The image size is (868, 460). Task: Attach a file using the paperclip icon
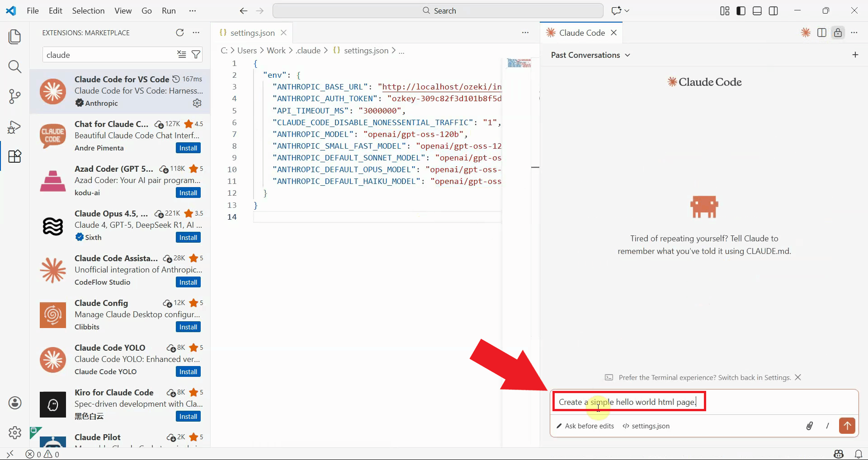[x=809, y=426]
